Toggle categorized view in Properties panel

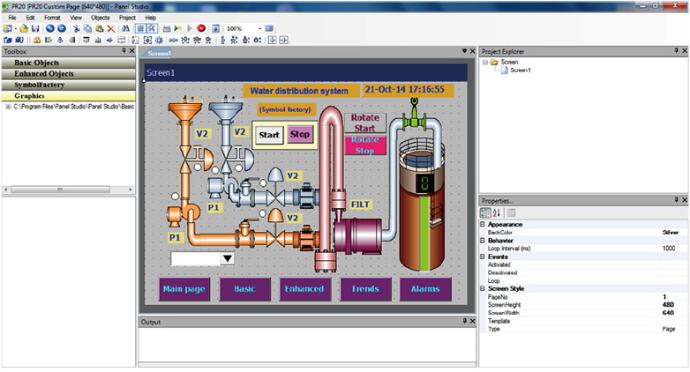coord(485,213)
